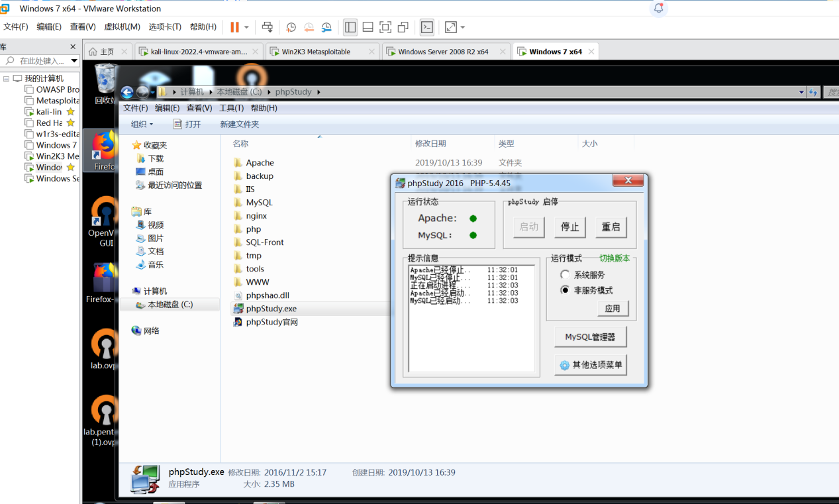Select 网络 in the navigation pane
Image resolution: width=839 pixels, height=504 pixels.
(145, 330)
